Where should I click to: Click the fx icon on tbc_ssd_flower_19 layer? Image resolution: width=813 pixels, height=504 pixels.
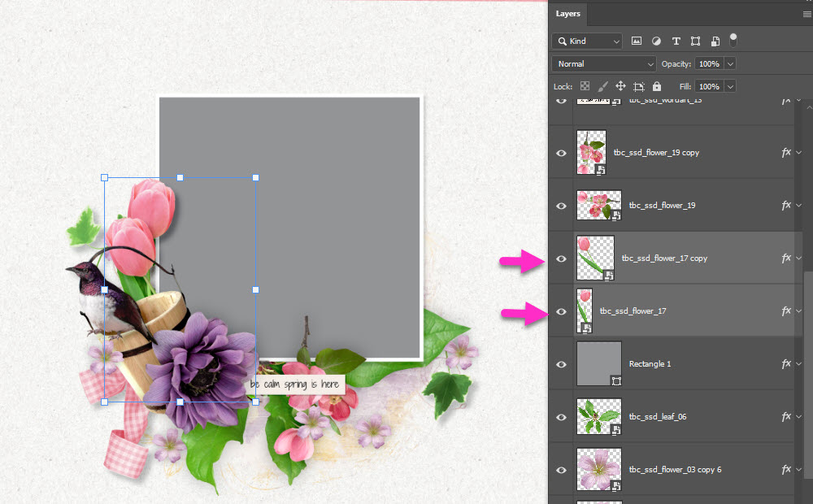point(786,206)
